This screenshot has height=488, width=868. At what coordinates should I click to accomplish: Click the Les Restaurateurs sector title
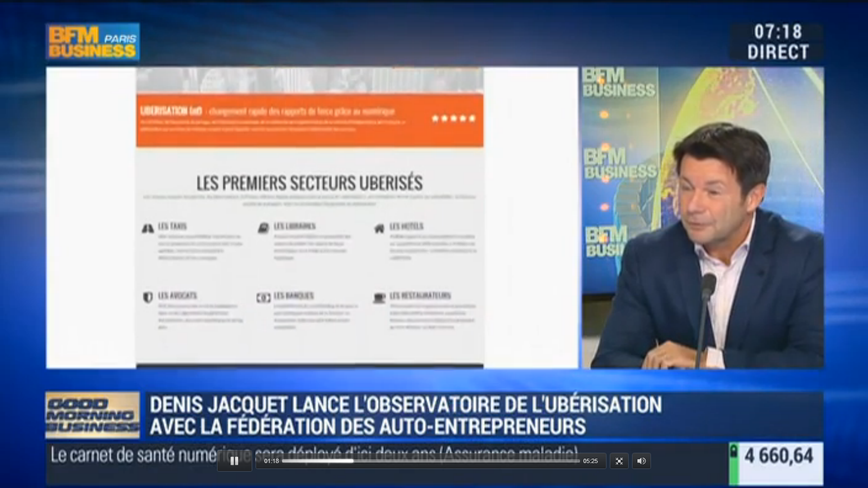click(x=420, y=296)
